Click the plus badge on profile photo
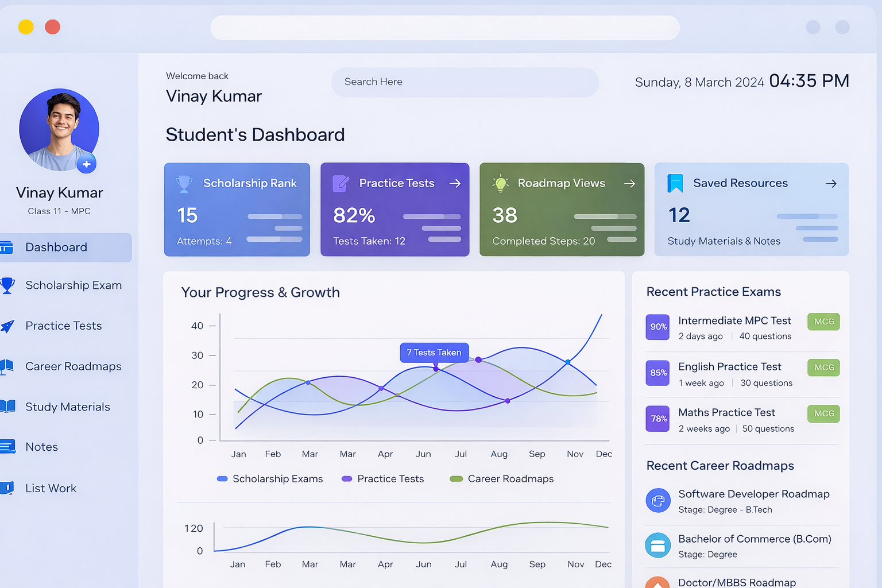The image size is (882, 588). click(86, 164)
